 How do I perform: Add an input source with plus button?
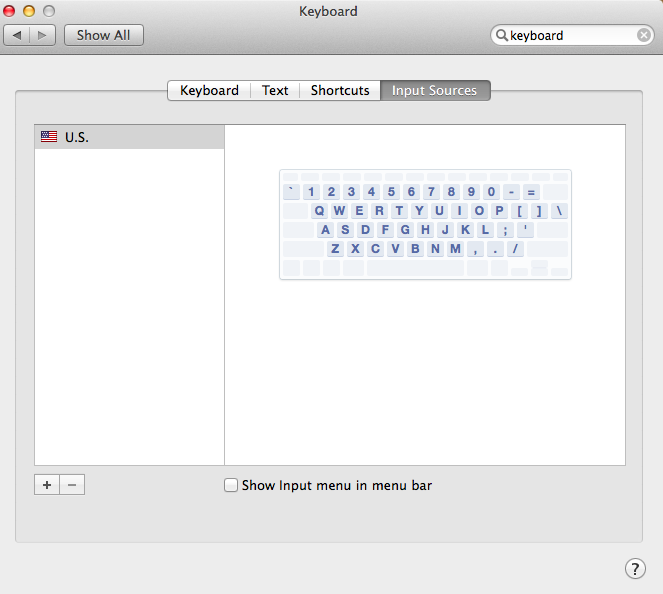pos(47,485)
